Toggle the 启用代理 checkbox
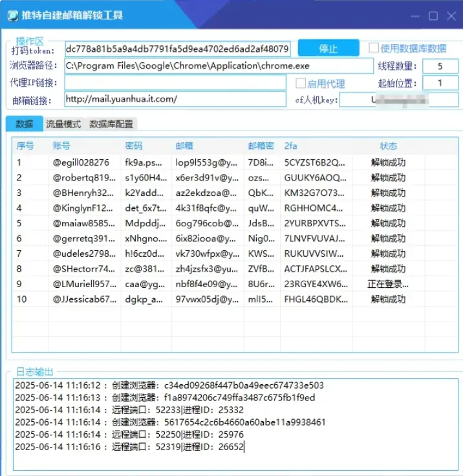 [x=301, y=83]
